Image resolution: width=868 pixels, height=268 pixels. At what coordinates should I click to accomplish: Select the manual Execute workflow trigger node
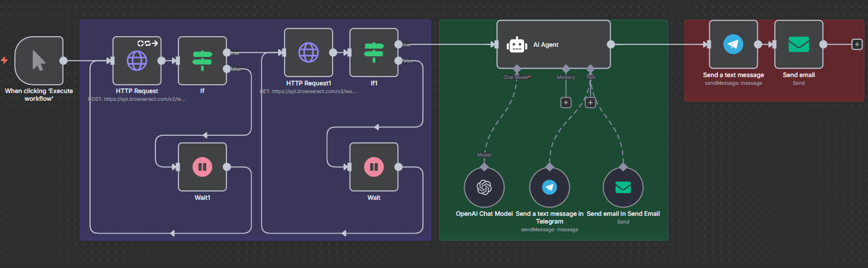tap(39, 60)
